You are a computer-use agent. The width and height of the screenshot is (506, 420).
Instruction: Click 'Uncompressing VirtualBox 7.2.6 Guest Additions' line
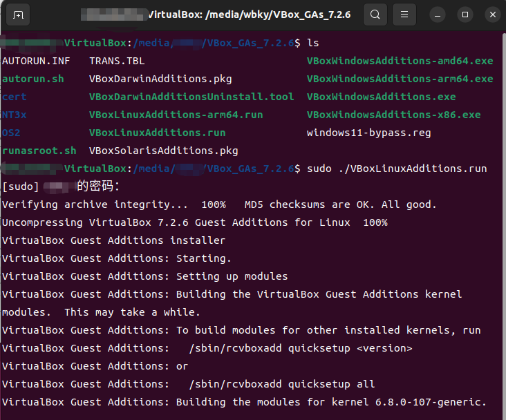pos(195,222)
